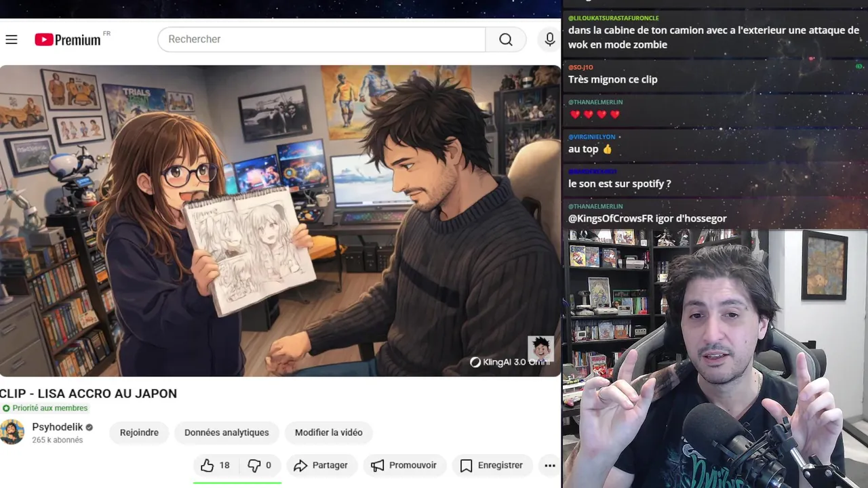Open the Psyhodelik channel name
Screen dimensions: 868x488
tap(58, 427)
